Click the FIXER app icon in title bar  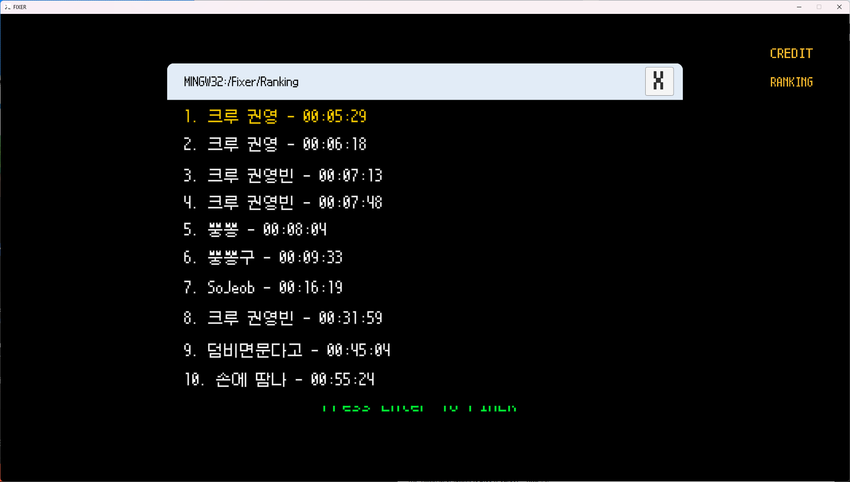pyautogui.click(x=7, y=7)
